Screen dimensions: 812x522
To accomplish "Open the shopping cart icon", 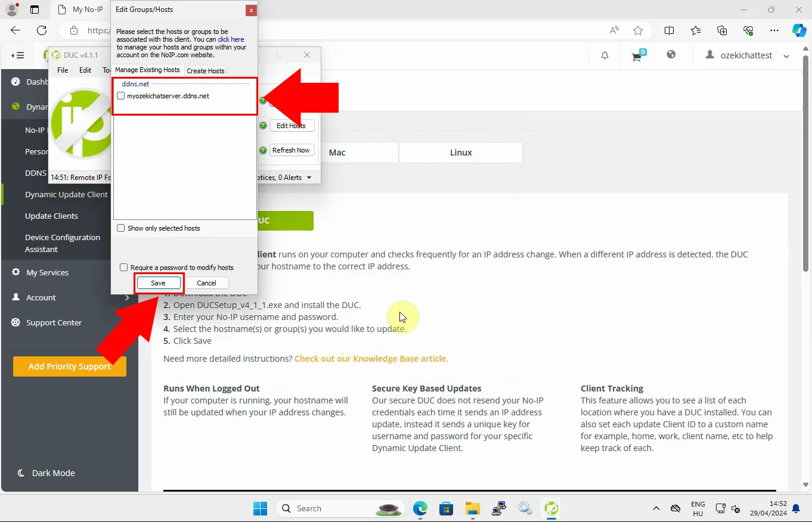I will coord(637,56).
